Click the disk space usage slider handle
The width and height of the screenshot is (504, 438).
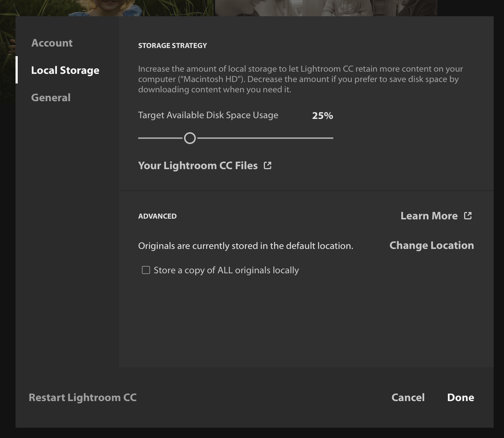pyautogui.click(x=190, y=138)
